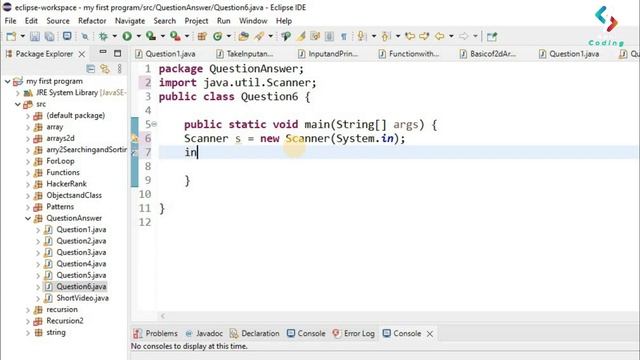
Task: Collapse the my first program project
Action: [7, 81]
